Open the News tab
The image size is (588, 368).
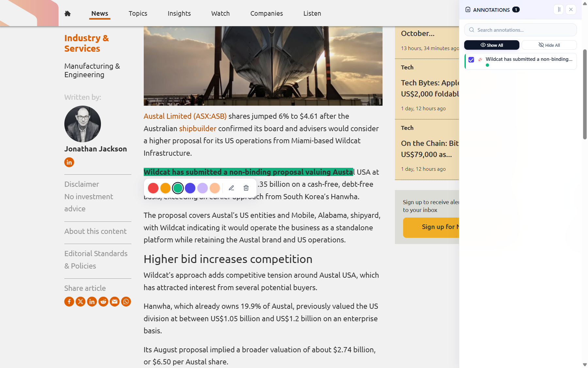pyautogui.click(x=100, y=13)
